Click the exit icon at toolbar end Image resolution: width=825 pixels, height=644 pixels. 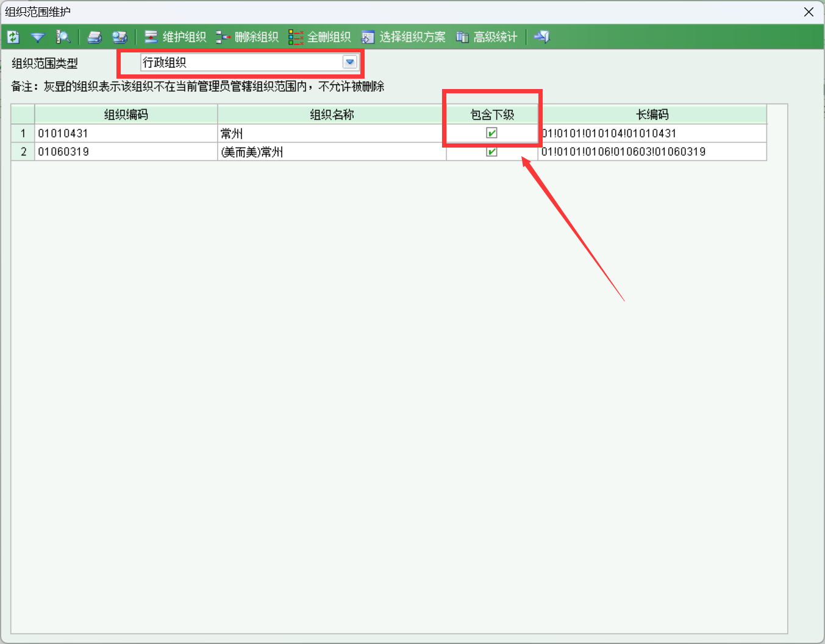541,37
